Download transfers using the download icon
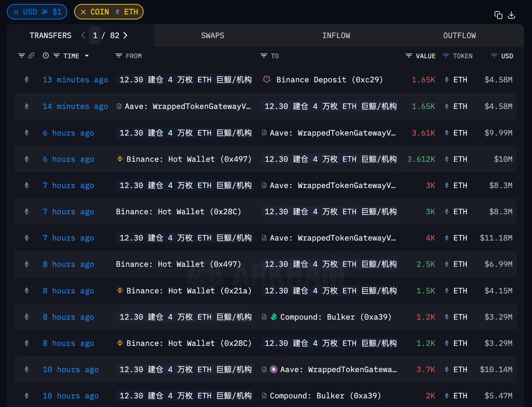 pos(511,15)
